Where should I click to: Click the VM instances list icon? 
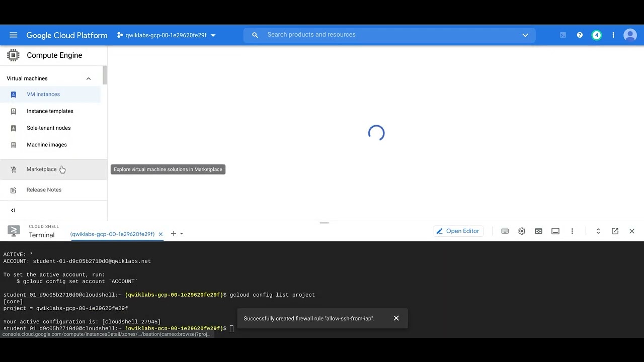coord(14,95)
